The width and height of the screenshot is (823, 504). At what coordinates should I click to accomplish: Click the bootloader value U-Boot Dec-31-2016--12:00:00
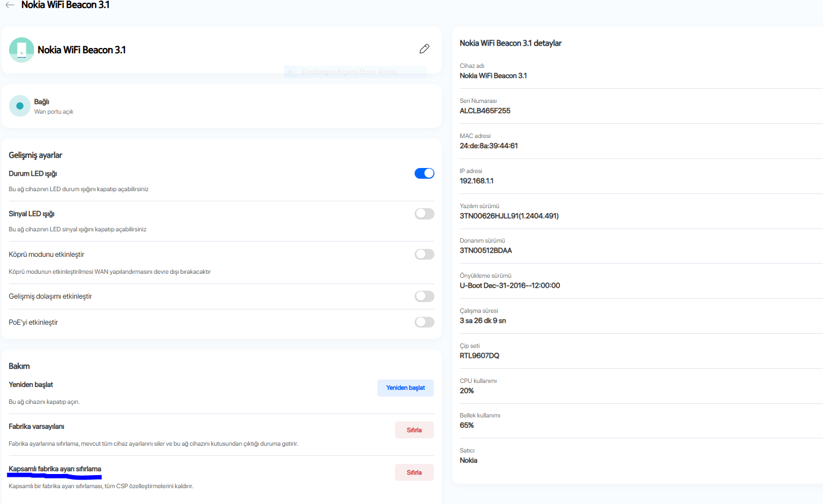(510, 286)
